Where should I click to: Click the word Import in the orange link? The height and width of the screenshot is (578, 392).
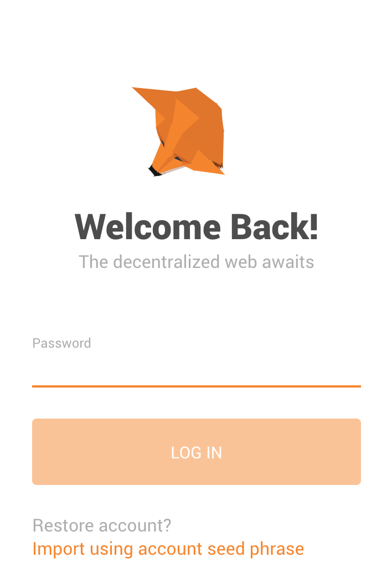[58, 549]
